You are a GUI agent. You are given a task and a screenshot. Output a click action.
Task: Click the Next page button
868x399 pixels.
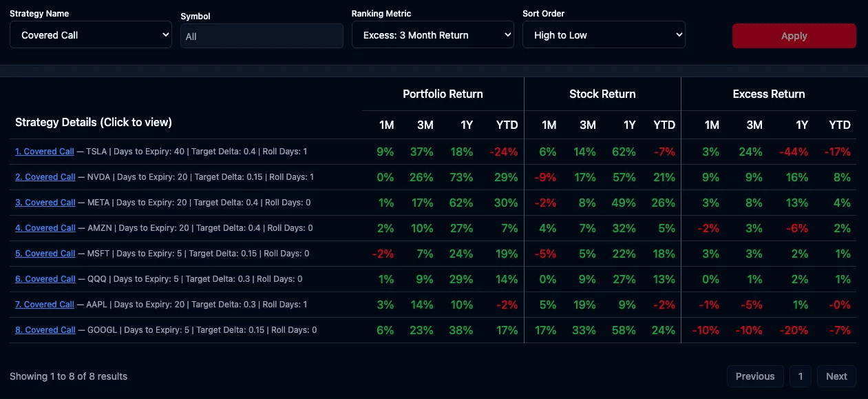point(836,376)
